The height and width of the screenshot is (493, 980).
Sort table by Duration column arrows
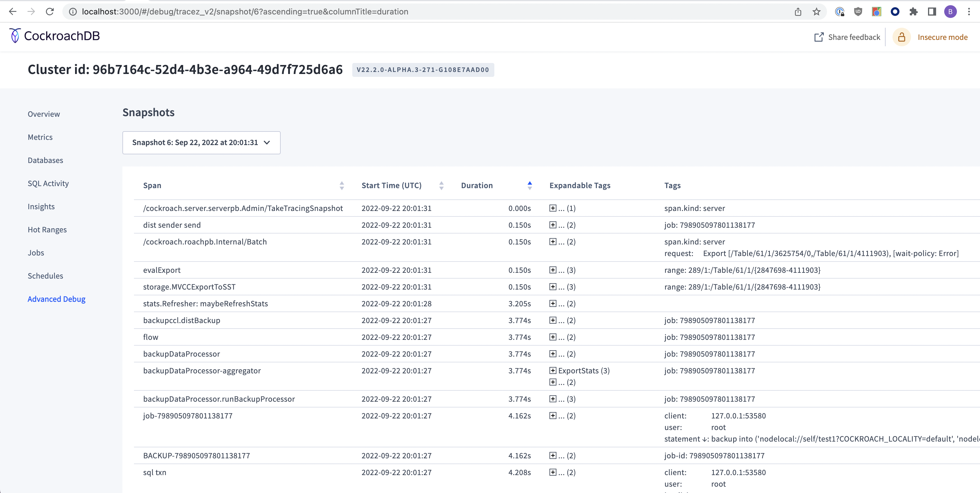[530, 186]
